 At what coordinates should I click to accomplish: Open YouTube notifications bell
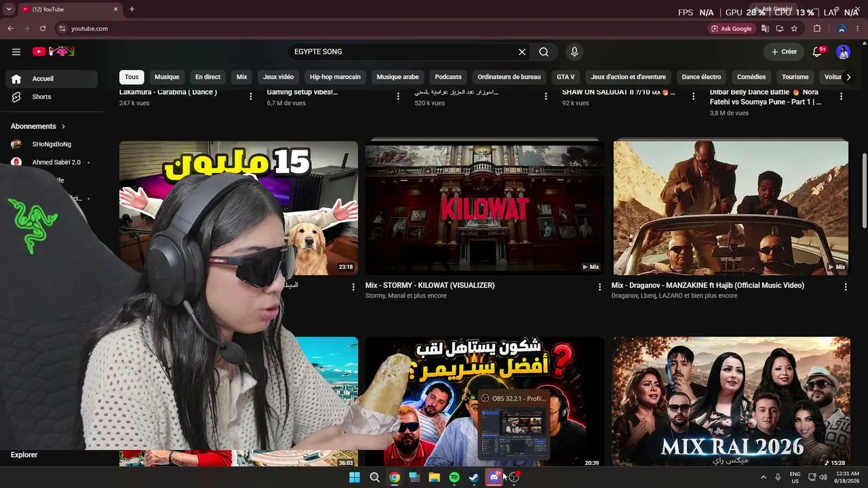[x=818, y=52]
